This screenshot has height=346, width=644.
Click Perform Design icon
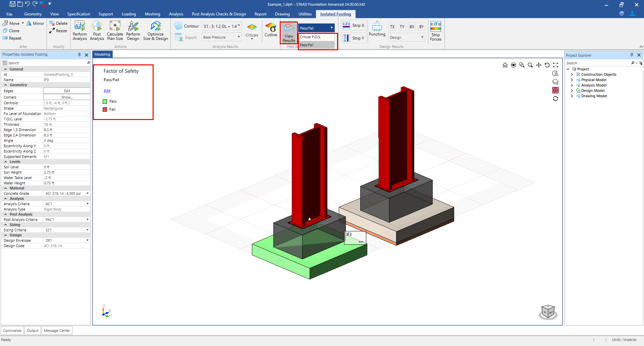pyautogui.click(x=133, y=31)
